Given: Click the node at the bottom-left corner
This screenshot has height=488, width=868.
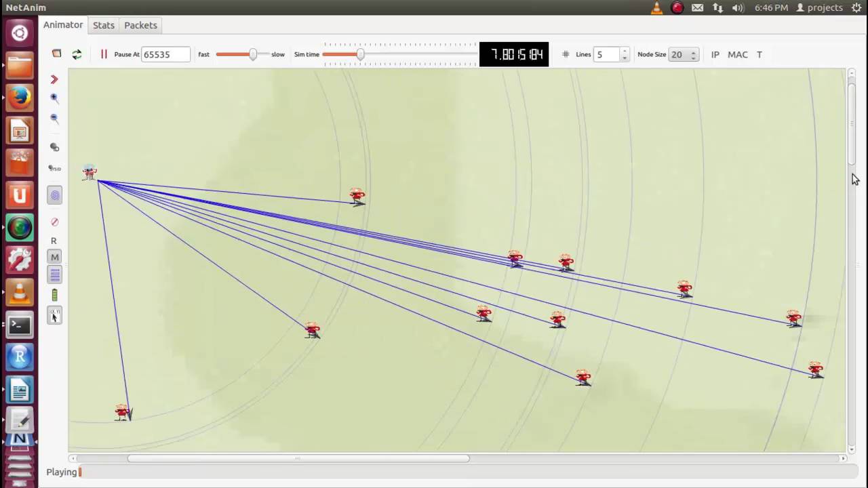Looking at the screenshot, I should (122, 411).
